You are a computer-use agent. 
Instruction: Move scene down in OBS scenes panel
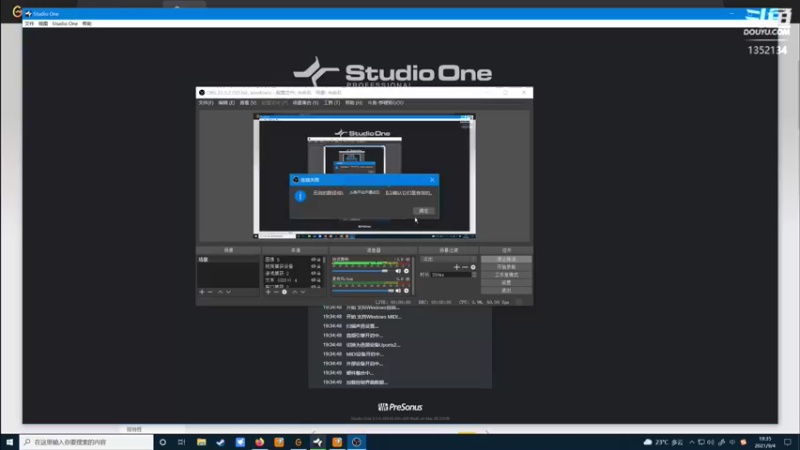[229, 292]
